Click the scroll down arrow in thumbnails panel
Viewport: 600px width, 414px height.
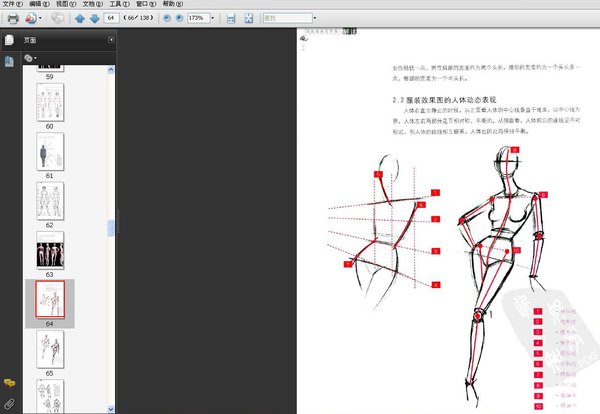(111, 409)
